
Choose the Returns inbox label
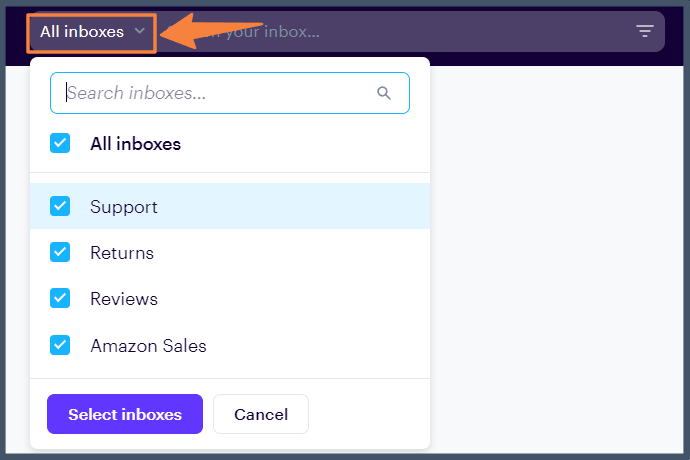pyautogui.click(x=122, y=253)
